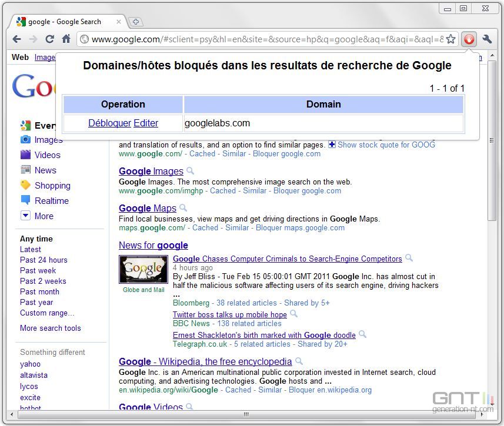Open Similar link for Google Maps result
504x426 pixels.
237,228
